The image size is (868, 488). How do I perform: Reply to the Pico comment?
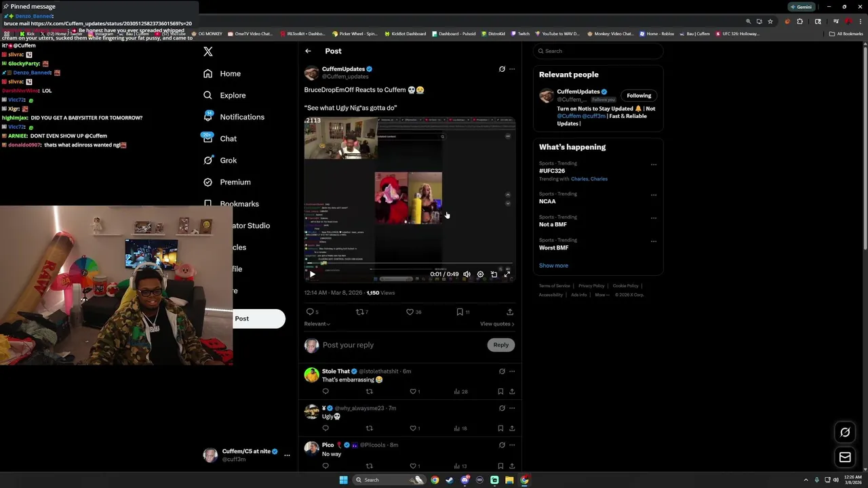click(x=325, y=466)
